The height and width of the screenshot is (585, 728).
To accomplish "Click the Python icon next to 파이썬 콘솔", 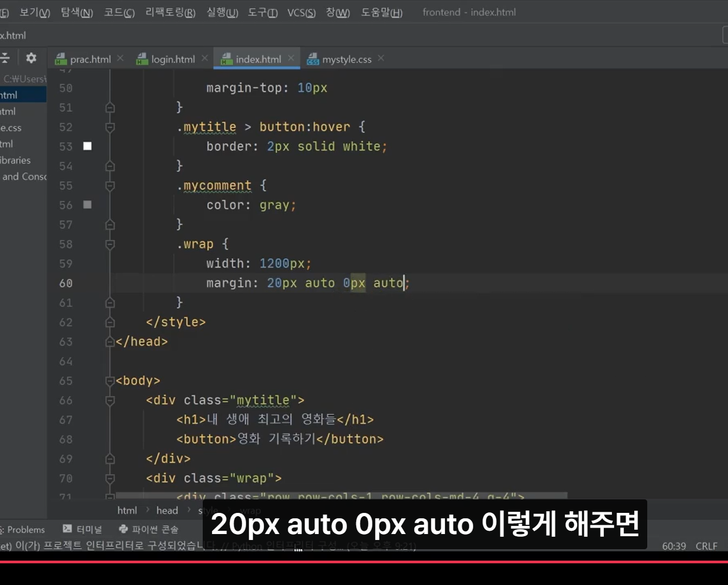I will tap(124, 529).
